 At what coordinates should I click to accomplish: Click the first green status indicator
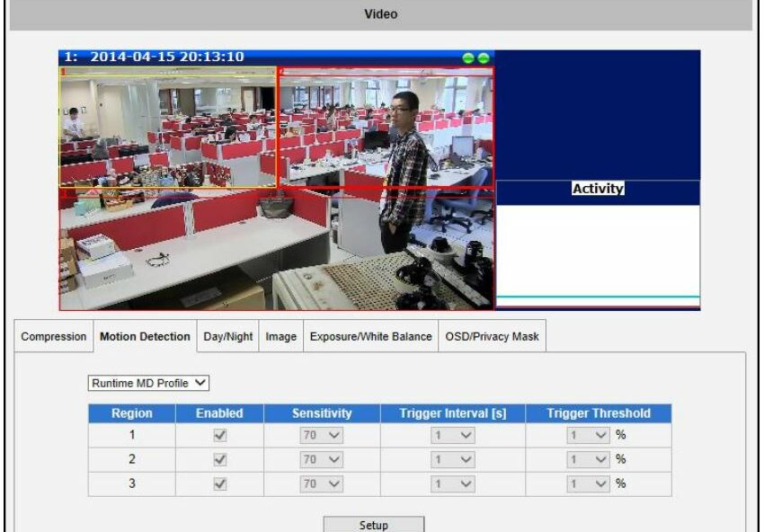point(467,58)
